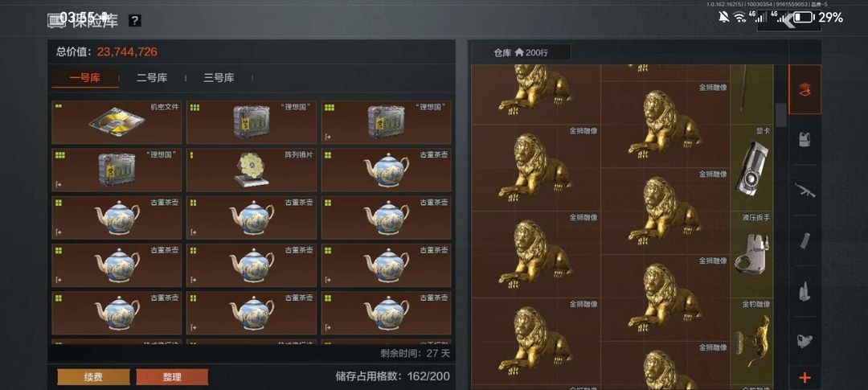Tap the orange plus icon in the sidebar
Screen dimensions: 868x390
[805, 378]
